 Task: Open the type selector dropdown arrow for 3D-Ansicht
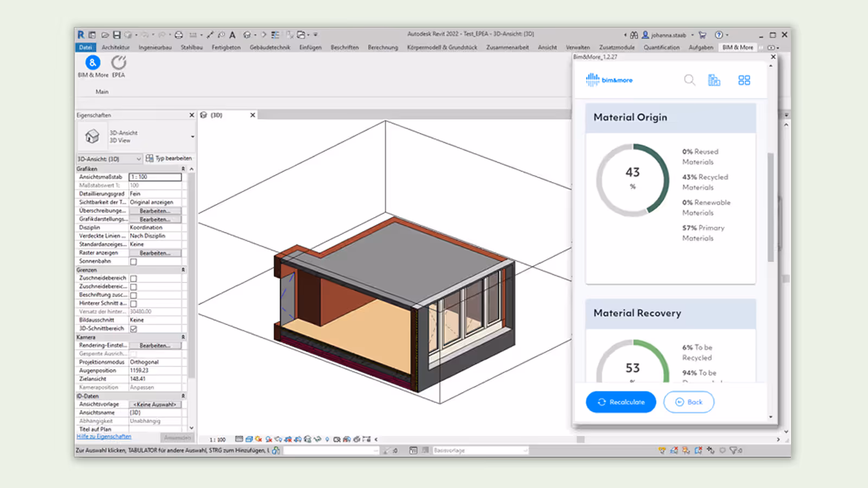tap(192, 137)
